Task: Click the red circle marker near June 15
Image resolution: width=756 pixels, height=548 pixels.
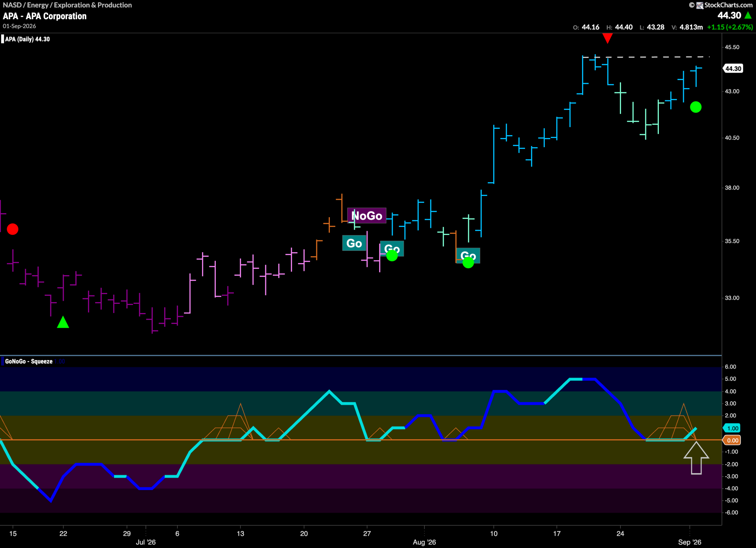Action: (13, 229)
